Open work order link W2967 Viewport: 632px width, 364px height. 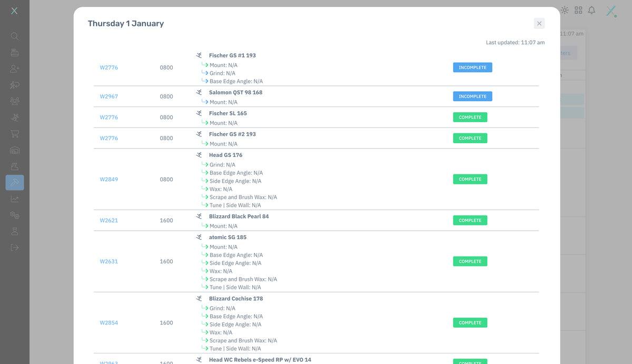109,96
